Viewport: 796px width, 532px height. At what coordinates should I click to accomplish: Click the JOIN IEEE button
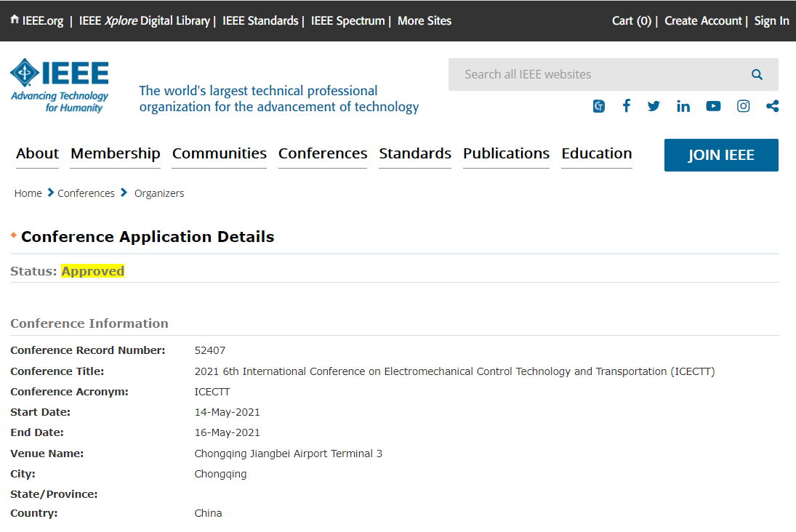[x=721, y=155]
